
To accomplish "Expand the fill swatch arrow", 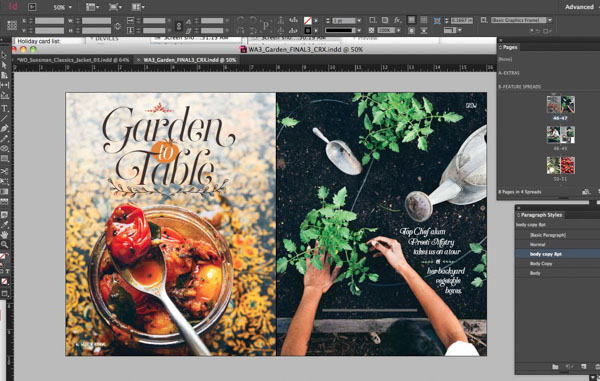I will pyautogui.click(x=316, y=21).
